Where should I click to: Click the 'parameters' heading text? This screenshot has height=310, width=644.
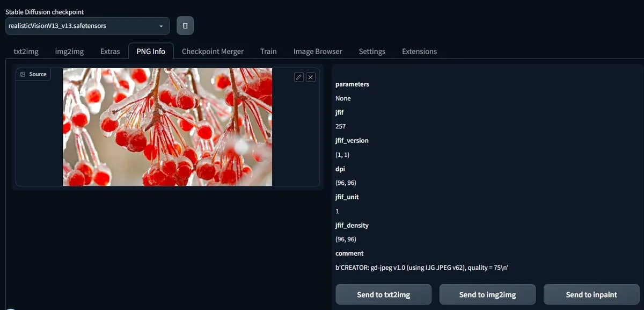point(352,84)
